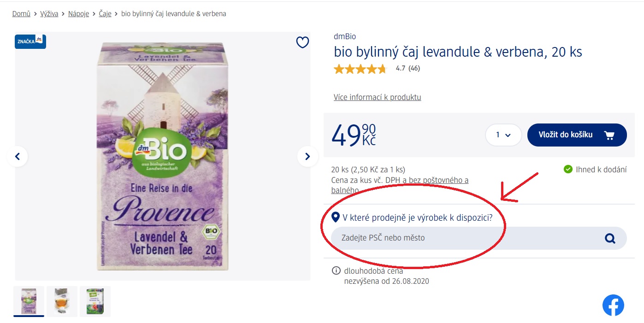This screenshot has height=323, width=644.
Task: Open 'Výživa' breadcrumb category
Action: point(49,14)
